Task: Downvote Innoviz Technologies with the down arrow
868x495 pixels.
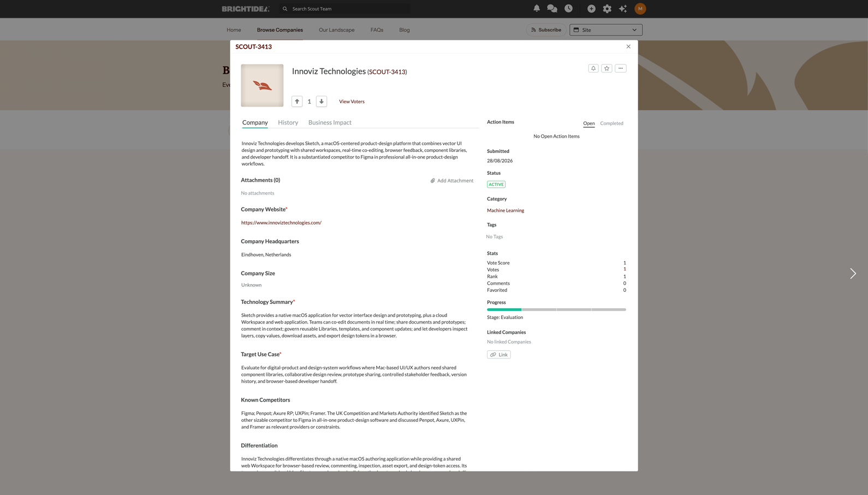Action: point(322,101)
